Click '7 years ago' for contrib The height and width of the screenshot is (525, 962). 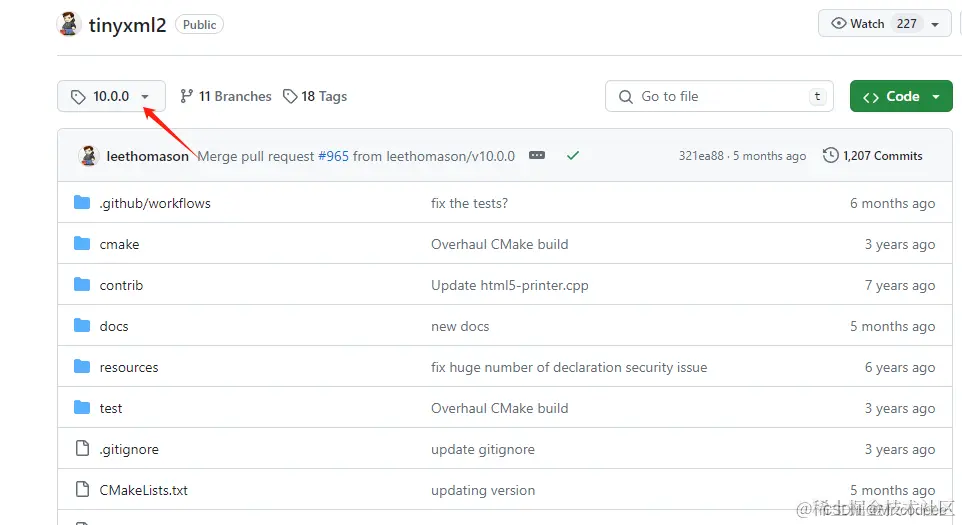(x=899, y=285)
